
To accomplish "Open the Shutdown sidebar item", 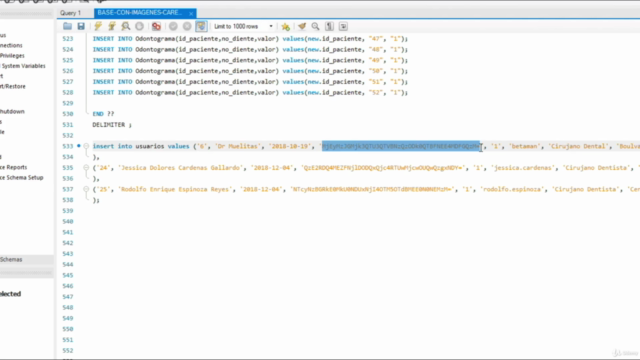I will click(x=12, y=111).
